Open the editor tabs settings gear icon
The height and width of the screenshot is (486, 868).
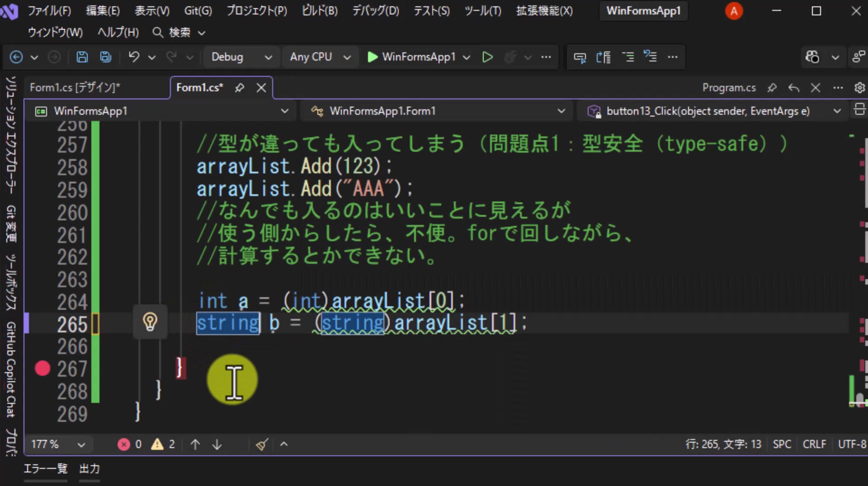point(859,88)
